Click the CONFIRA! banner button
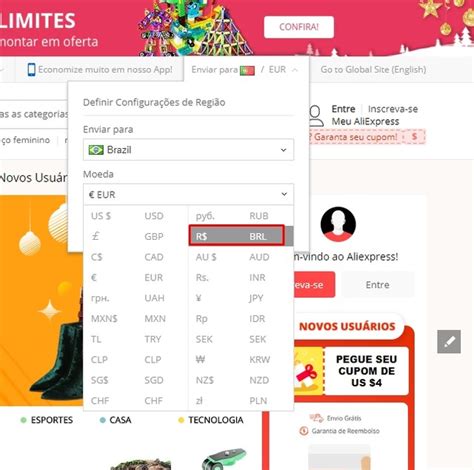Viewport: 474px width, 470px height. tap(299, 27)
